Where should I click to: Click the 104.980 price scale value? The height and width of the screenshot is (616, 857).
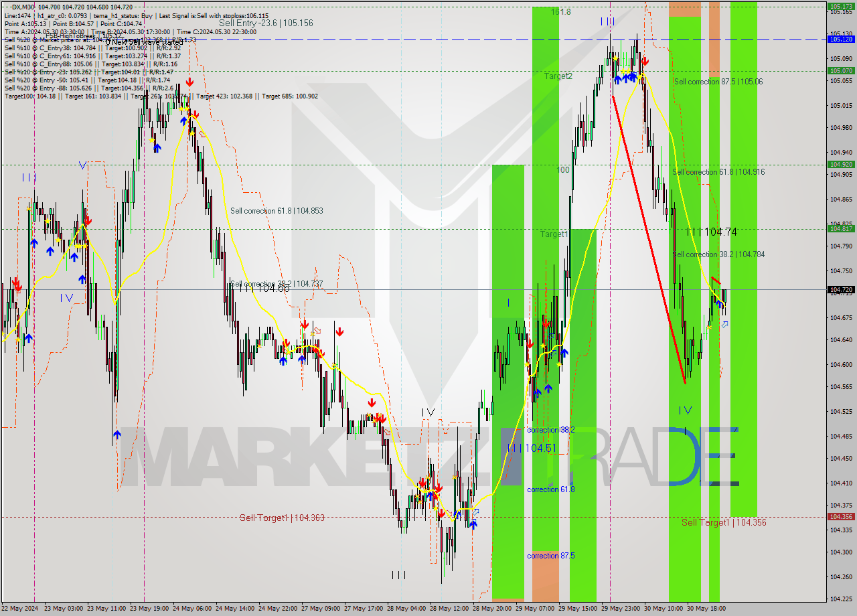click(841, 127)
